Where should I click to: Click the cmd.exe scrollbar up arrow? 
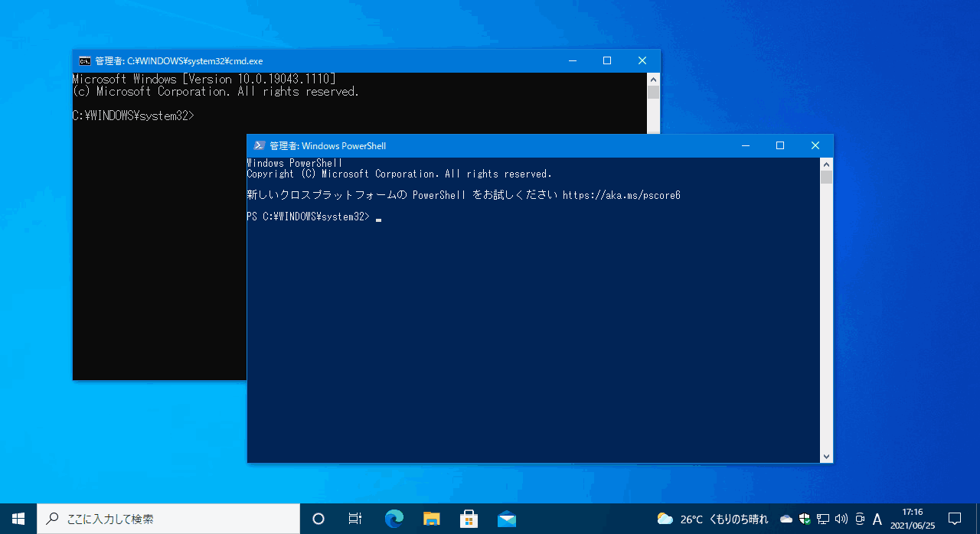pyautogui.click(x=653, y=79)
